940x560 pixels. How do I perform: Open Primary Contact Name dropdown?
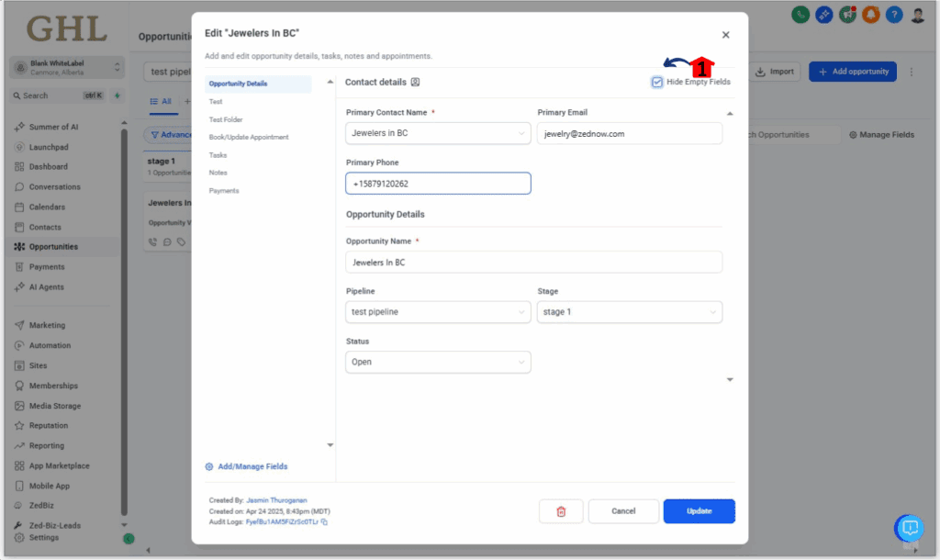(438, 133)
